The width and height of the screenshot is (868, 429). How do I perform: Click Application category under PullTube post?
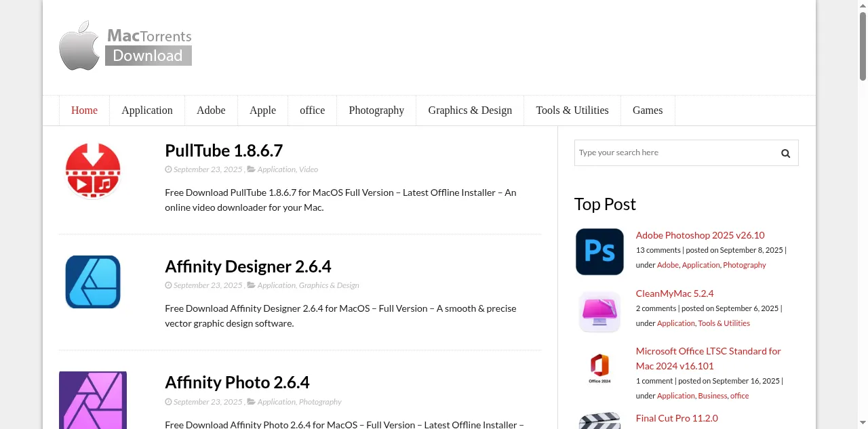pyautogui.click(x=276, y=169)
